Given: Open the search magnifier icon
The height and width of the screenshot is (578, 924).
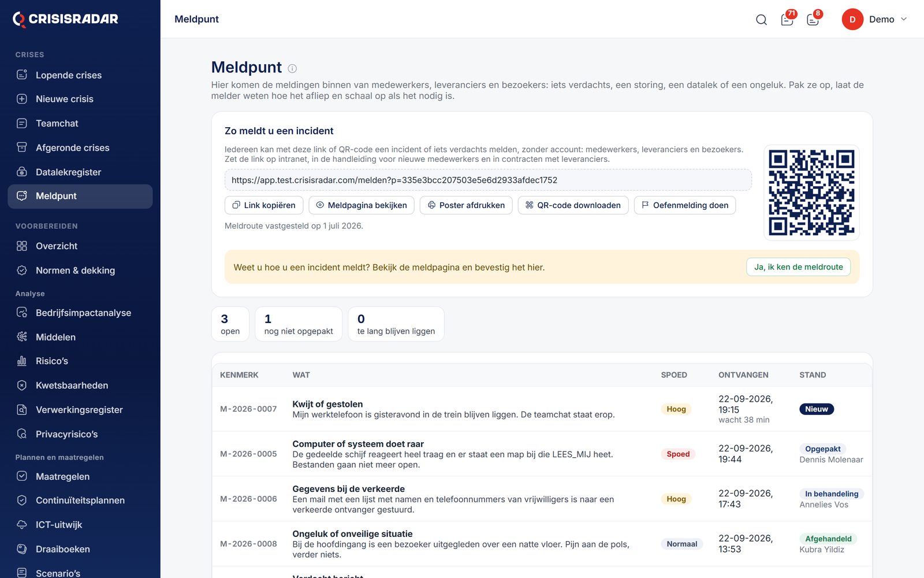Looking at the screenshot, I should pos(761,20).
